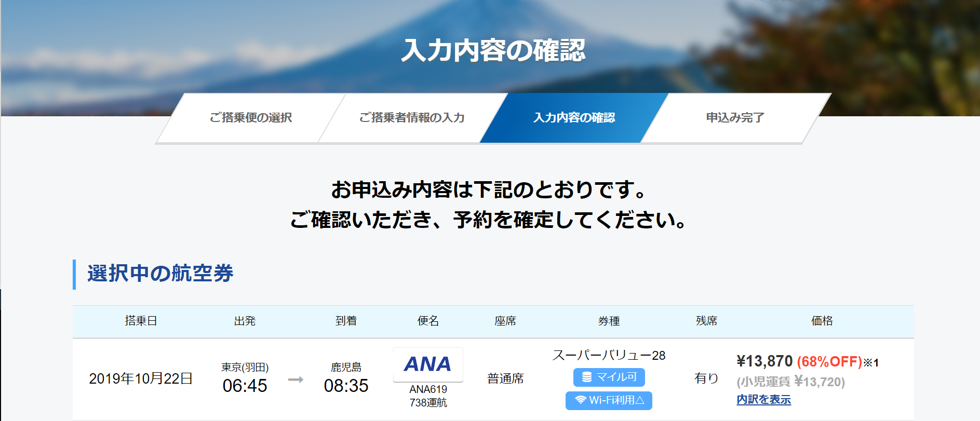The height and width of the screenshot is (421, 980).
Task: Click the seat availability 有り
Action: 706,378
